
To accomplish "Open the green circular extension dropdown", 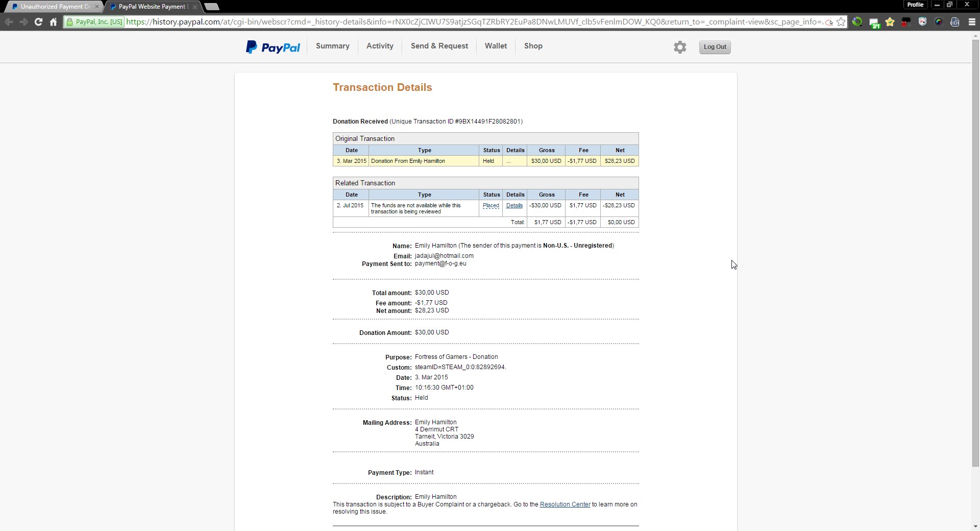I will click(857, 22).
